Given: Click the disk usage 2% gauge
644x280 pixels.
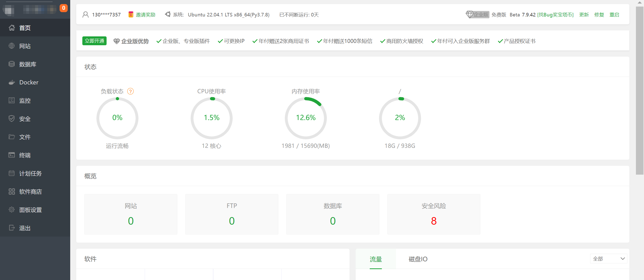Looking at the screenshot, I should click(400, 118).
